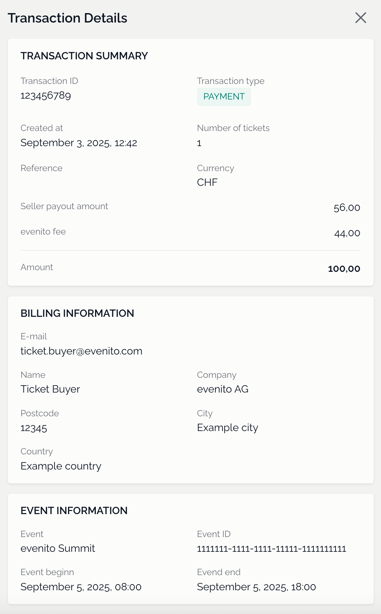Select the Transaction ID value 123456789
This screenshot has height=614, width=381.
click(x=46, y=96)
